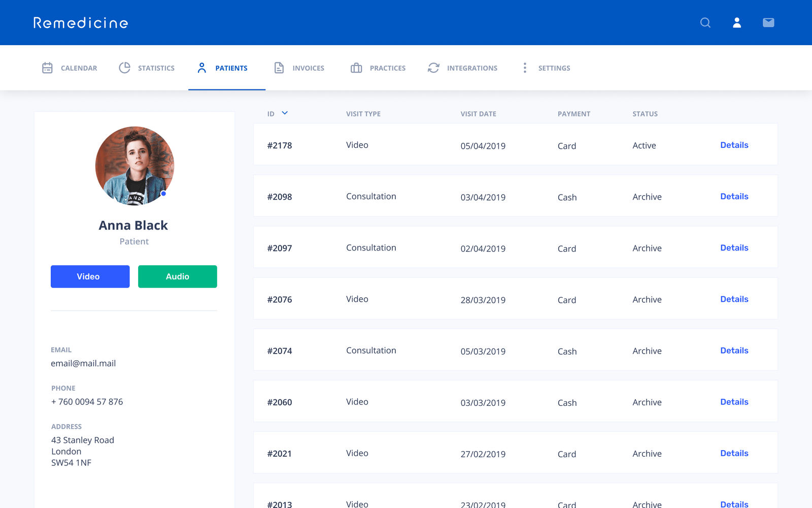
Task: Start an Audio call with patient
Action: point(177,276)
